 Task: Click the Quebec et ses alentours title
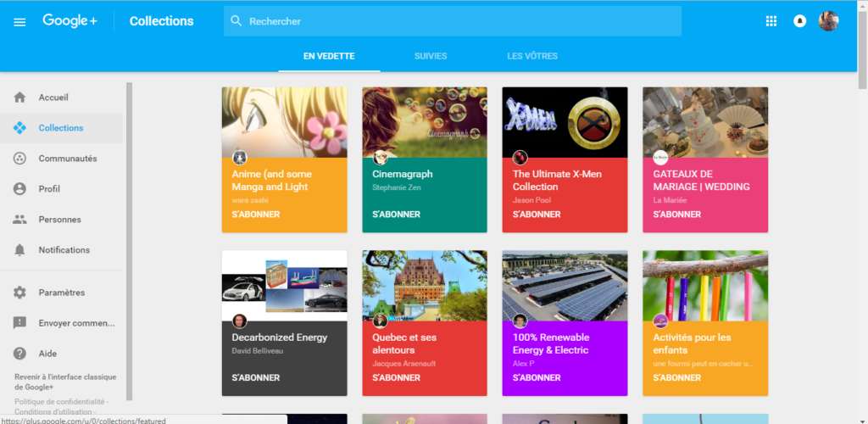coord(404,343)
